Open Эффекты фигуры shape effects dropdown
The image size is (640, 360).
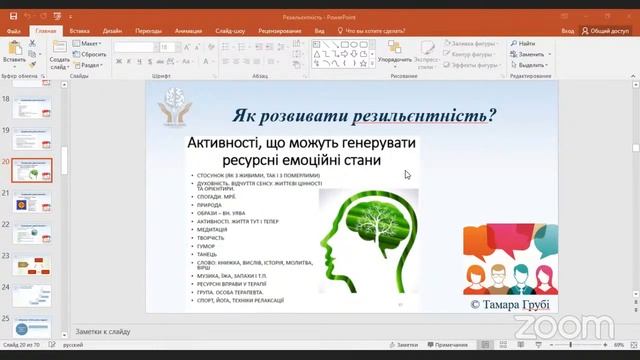(x=472, y=64)
